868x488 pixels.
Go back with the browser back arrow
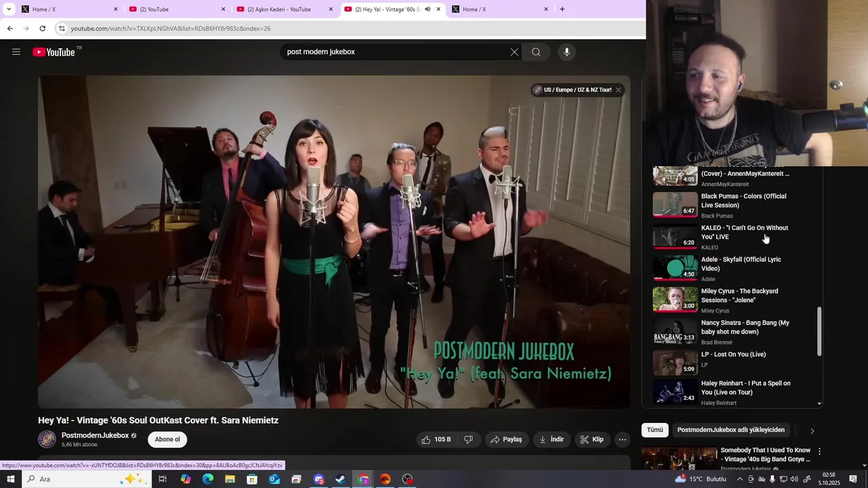[x=9, y=28]
